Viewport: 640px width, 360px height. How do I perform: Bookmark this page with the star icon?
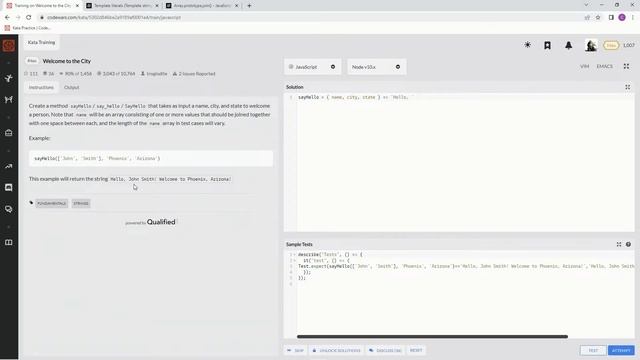pos(598,18)
